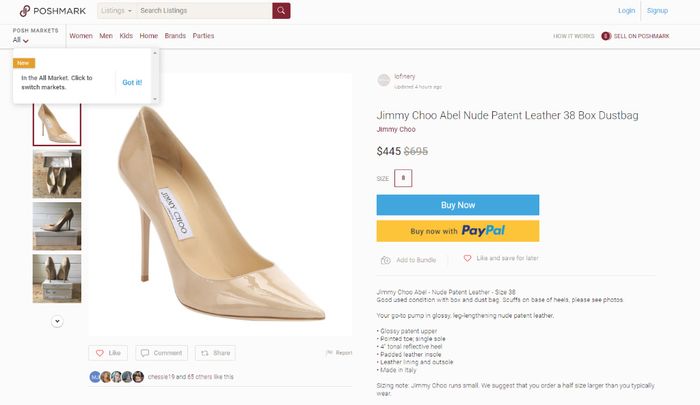Open the Listings search type dropdown
Image resolution: width=700 pixels, height=405 pixels.
pyautogui.click(x=116, y=11)
